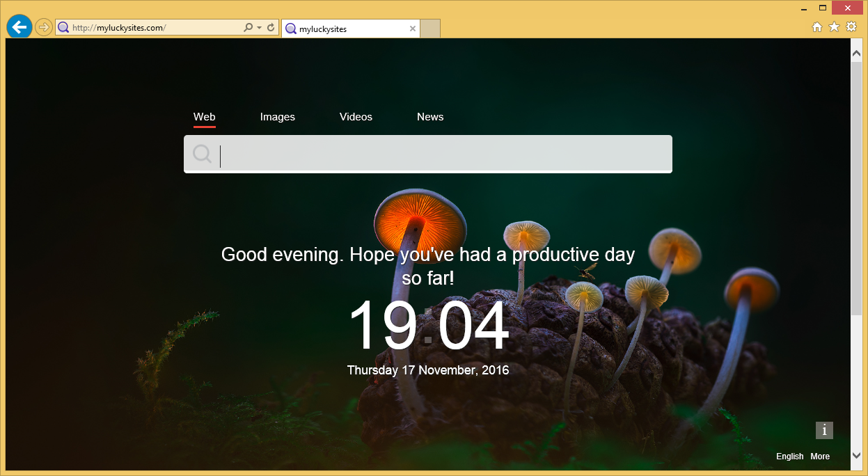Click the info 'i' icon on page
868x476 pixels.
coord(824,430)
